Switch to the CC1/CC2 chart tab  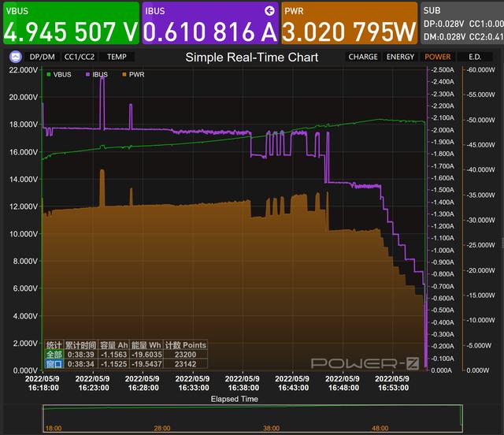click(x=80, y=57)
